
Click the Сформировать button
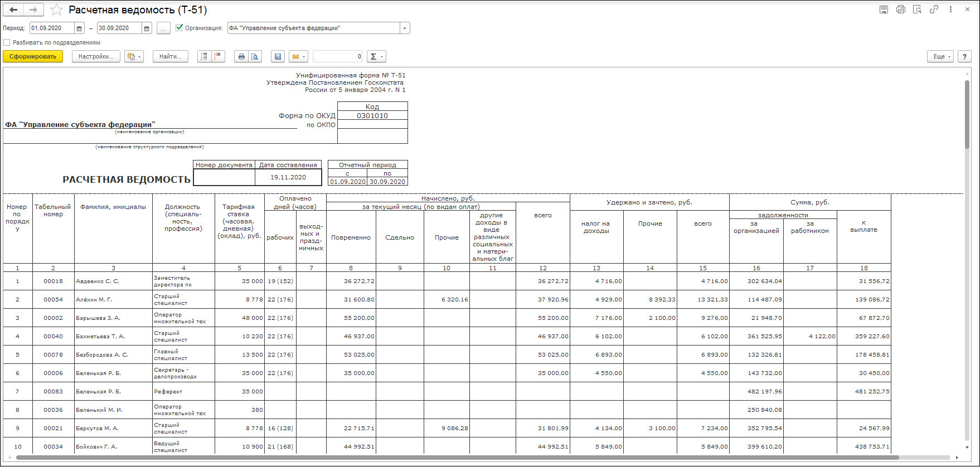tap(33, 56)
